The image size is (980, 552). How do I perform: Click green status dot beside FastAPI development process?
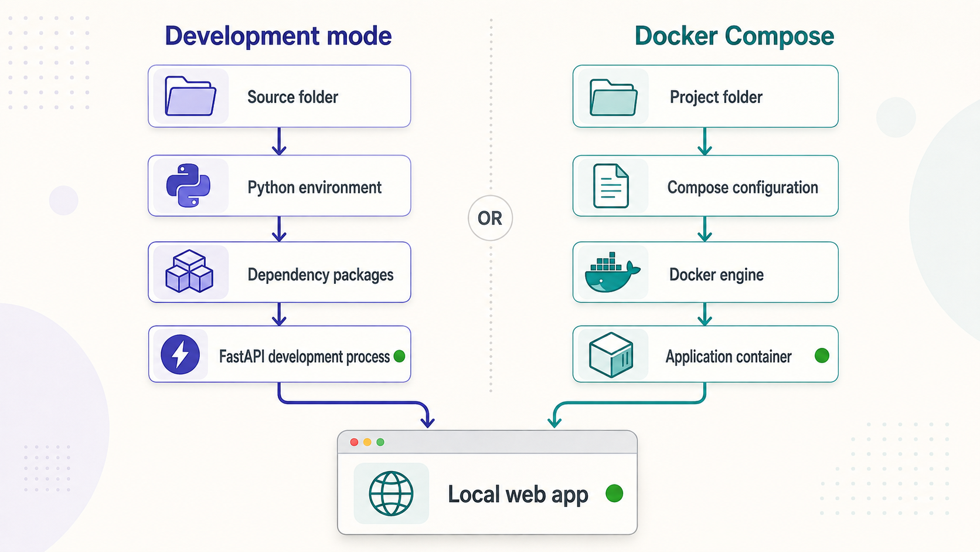[x=400, y=356]
